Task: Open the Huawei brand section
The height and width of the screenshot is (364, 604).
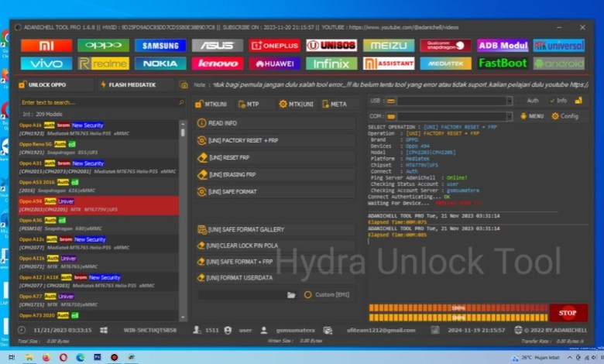Action: tap(274, 64)
